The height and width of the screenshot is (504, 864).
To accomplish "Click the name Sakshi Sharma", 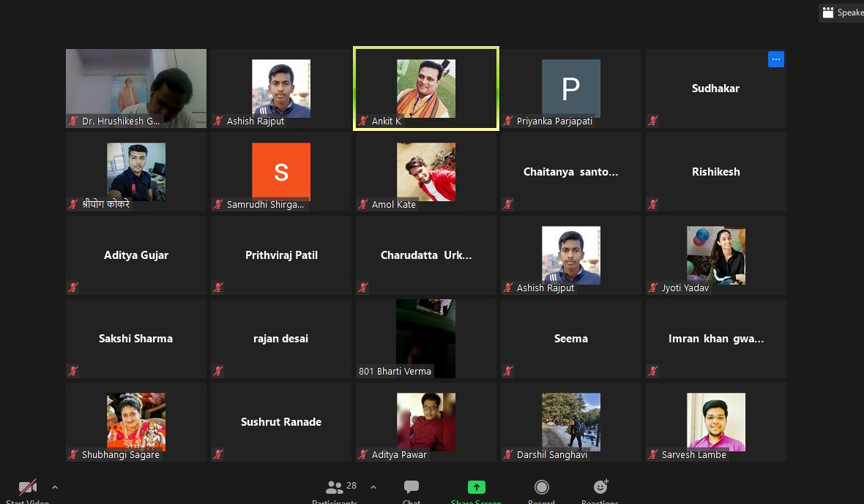I will coord(135,339).
